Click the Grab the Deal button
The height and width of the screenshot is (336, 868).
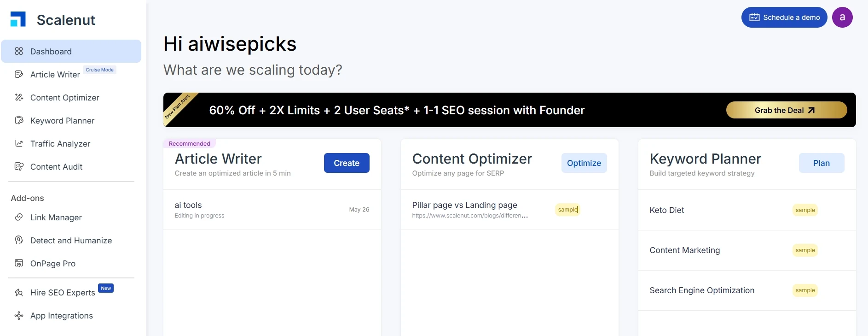[787, 110]
